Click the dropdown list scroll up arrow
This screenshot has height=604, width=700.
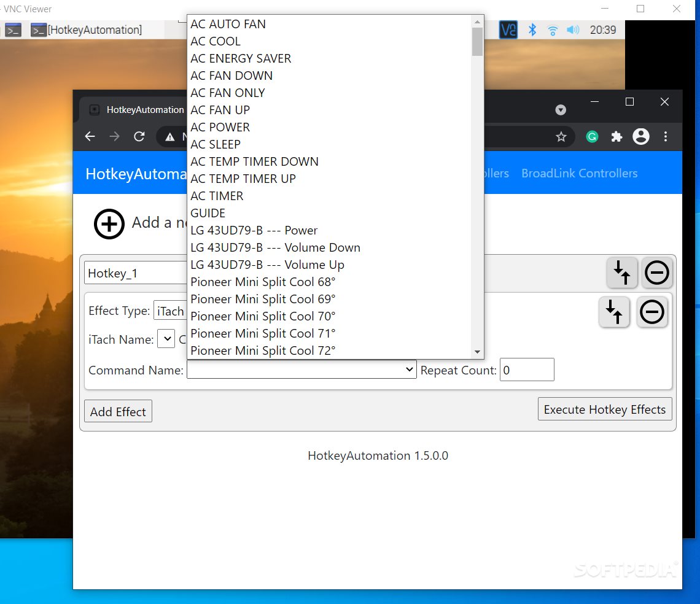click(x=477, y=21)
